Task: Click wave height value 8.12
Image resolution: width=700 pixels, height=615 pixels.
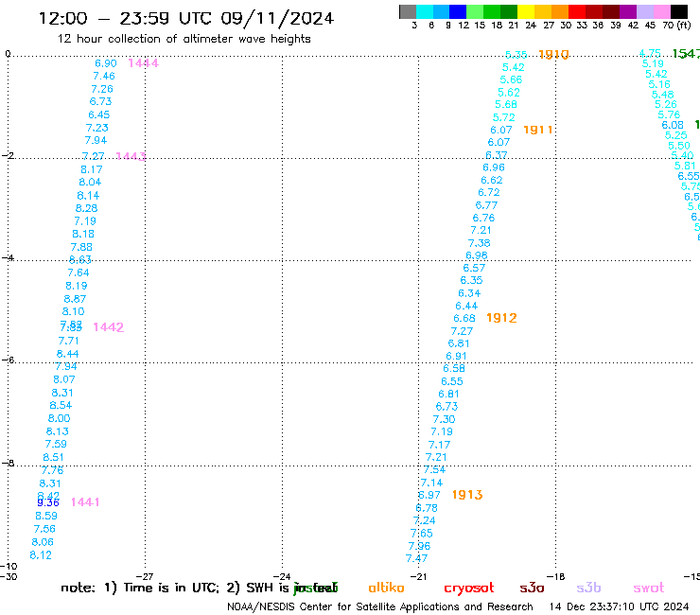Action: 41,555
